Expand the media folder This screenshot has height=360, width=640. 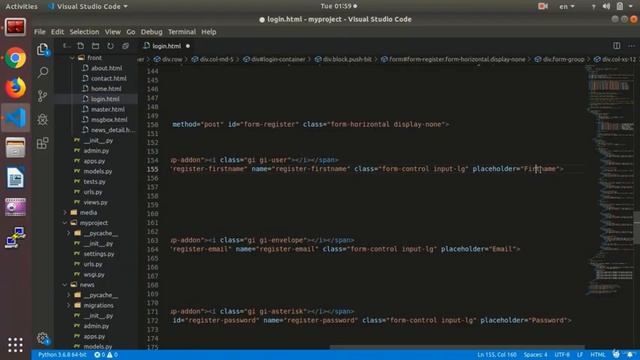pos(88,212)
